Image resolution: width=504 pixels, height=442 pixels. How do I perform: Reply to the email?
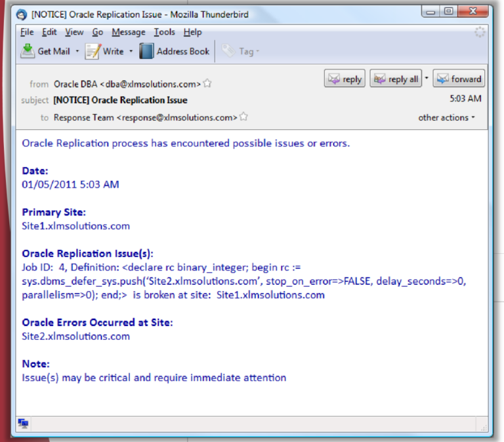point(345,79)
